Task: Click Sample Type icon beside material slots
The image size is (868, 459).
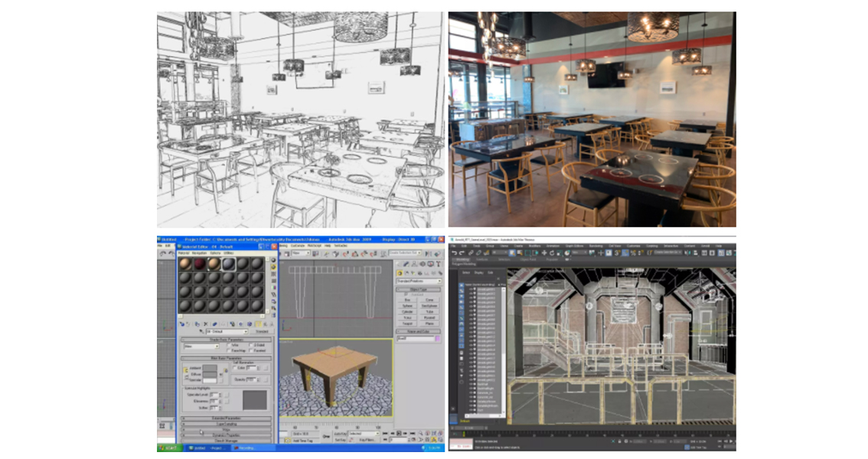Action: (273, 260)
